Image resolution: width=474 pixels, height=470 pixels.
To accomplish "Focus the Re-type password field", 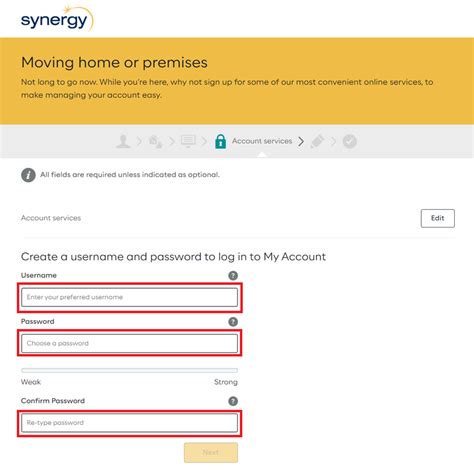I will pyautogui.click(x=129, y=423).
